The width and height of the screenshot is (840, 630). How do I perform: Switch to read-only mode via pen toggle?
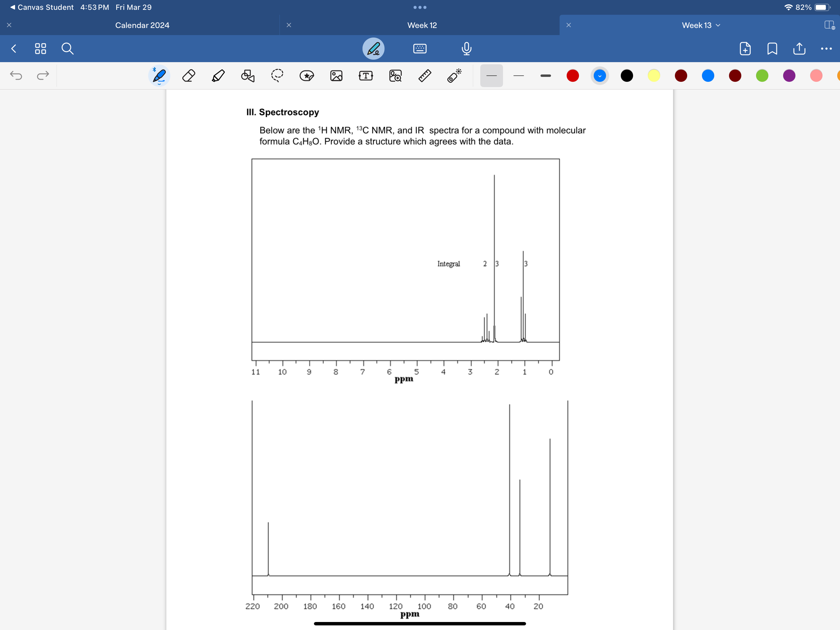373,49
